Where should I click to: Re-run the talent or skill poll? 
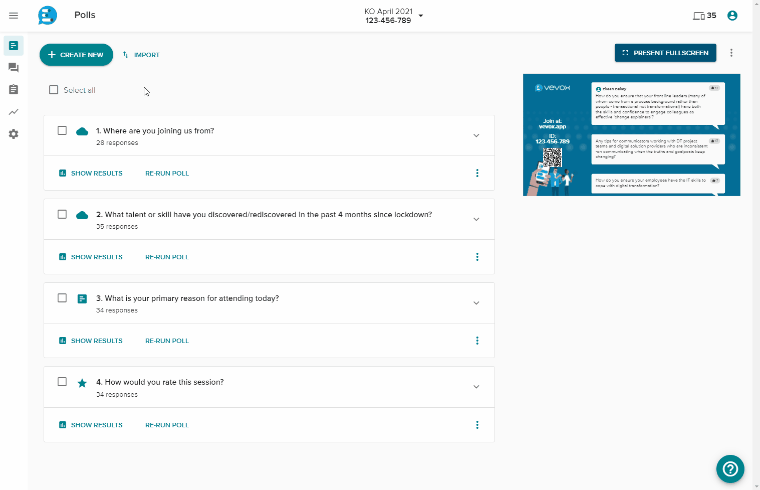tap(167, 257)
